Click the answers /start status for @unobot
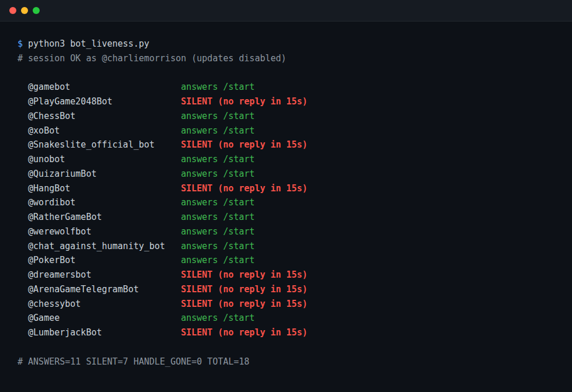572x392 pixels. click(218, 159)
